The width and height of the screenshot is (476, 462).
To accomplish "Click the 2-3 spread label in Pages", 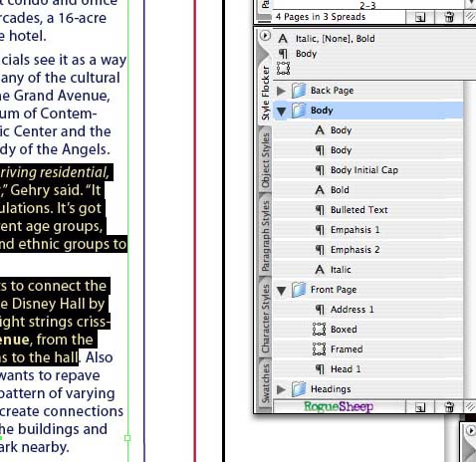I will [x=367, y=6].
